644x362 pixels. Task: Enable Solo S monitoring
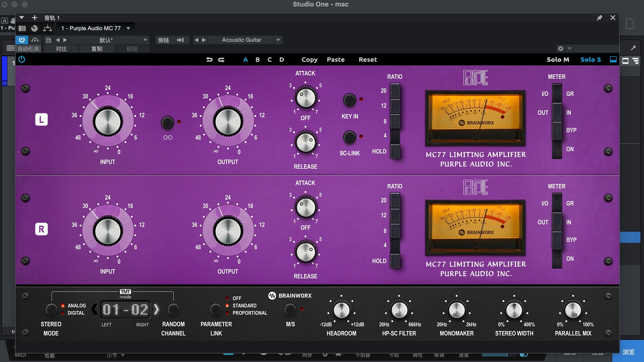tap(591, 60)
